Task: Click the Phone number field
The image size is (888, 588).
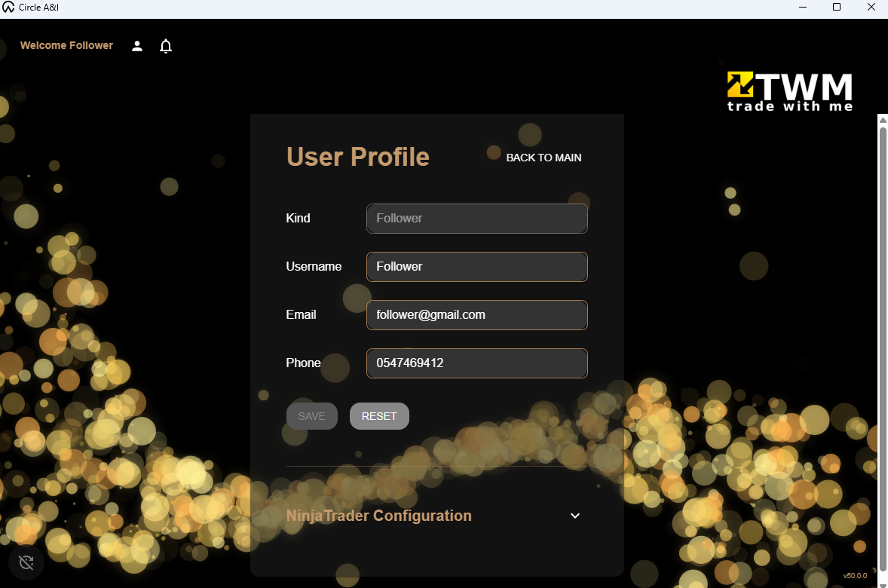Action: [x=476, y=363]
